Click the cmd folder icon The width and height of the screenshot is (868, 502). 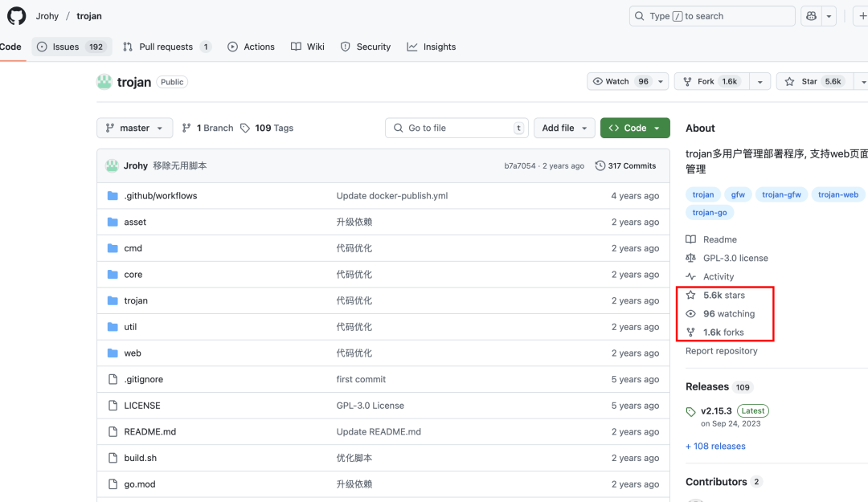click(x=113, y=248)
